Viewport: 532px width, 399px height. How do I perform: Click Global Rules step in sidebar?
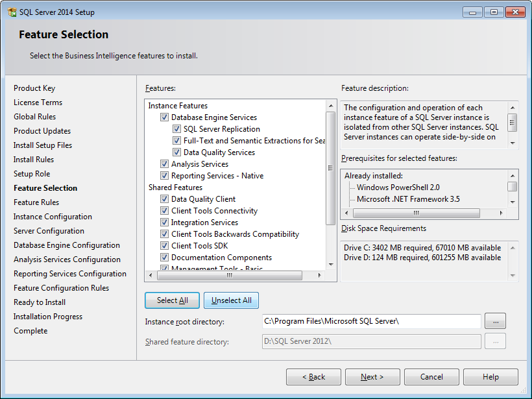[x=34, y=117]
